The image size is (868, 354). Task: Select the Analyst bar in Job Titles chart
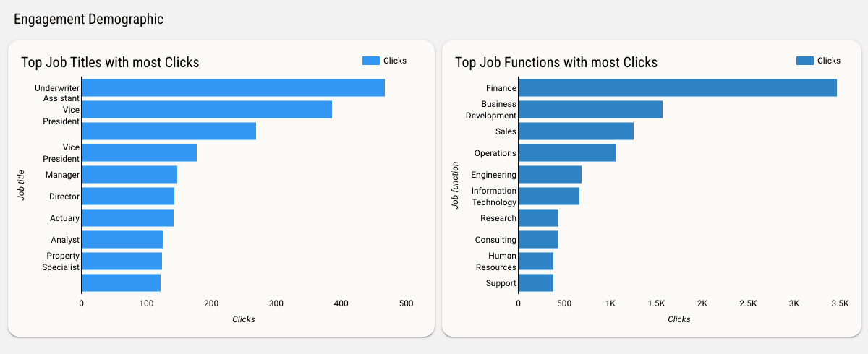coord(122,240)
